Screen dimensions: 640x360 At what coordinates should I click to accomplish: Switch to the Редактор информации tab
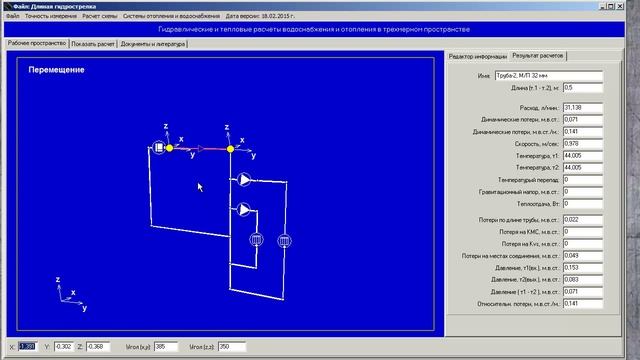coord(478,56)
